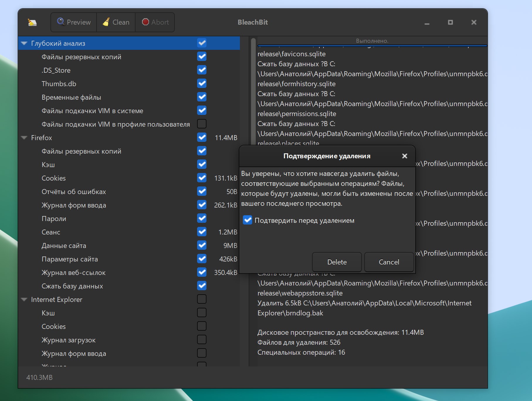Select 'Журнал веб-ссылок' in the list
This screenshot has height=401, width=532.
(74, 273)
